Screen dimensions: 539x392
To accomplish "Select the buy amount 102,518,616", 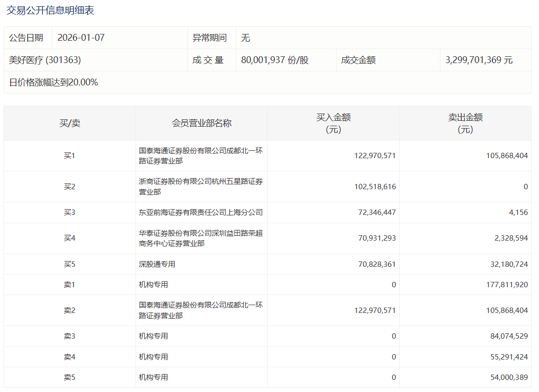I will (375, 186).
